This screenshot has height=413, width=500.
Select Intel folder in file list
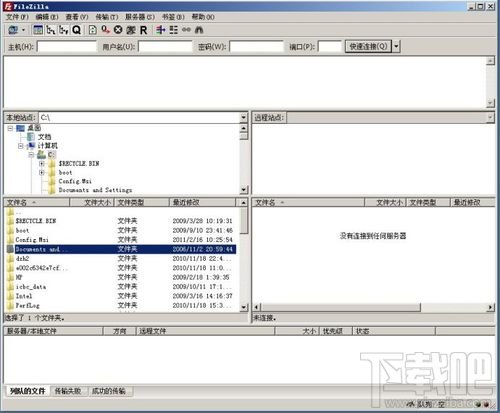(121, 296)
